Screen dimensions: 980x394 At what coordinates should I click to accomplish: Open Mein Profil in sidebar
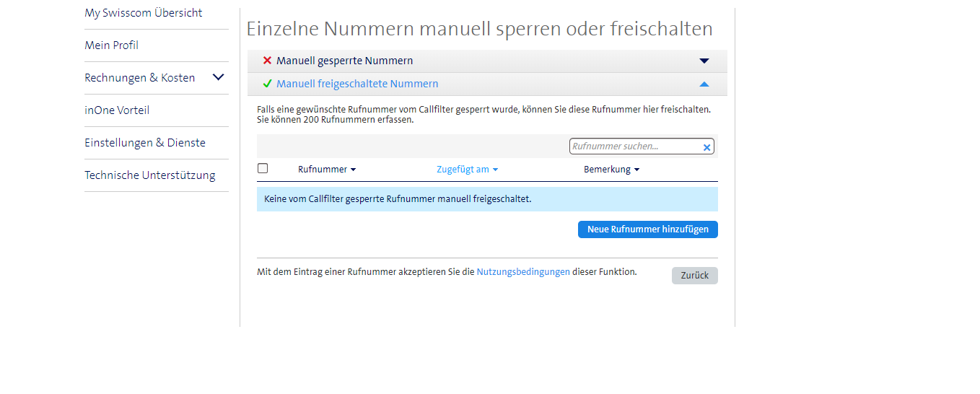(x=112, y=45)
